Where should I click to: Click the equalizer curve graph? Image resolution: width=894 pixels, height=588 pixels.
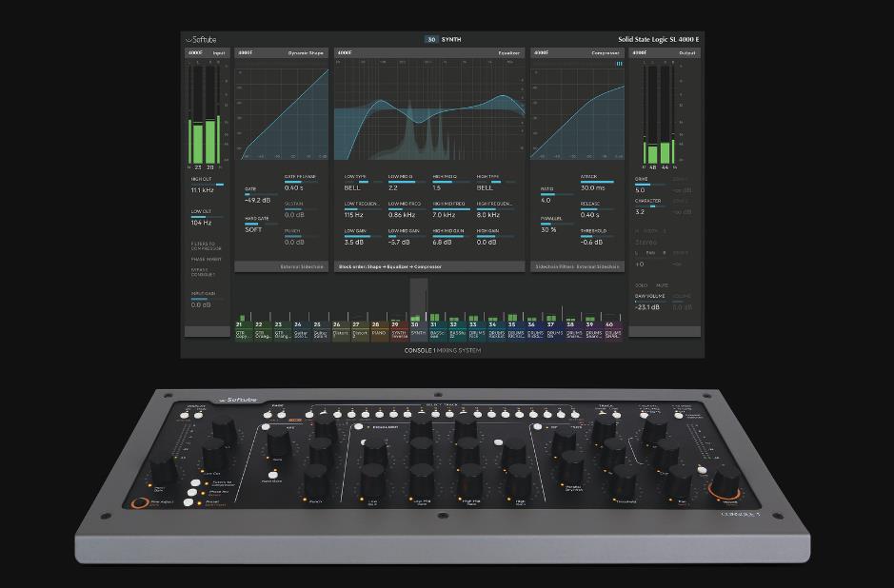pos(429,110)
